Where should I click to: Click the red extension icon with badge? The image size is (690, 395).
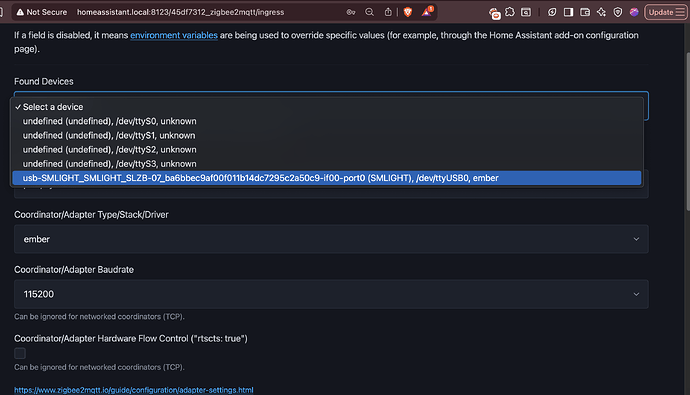click(x=495, y=14)
